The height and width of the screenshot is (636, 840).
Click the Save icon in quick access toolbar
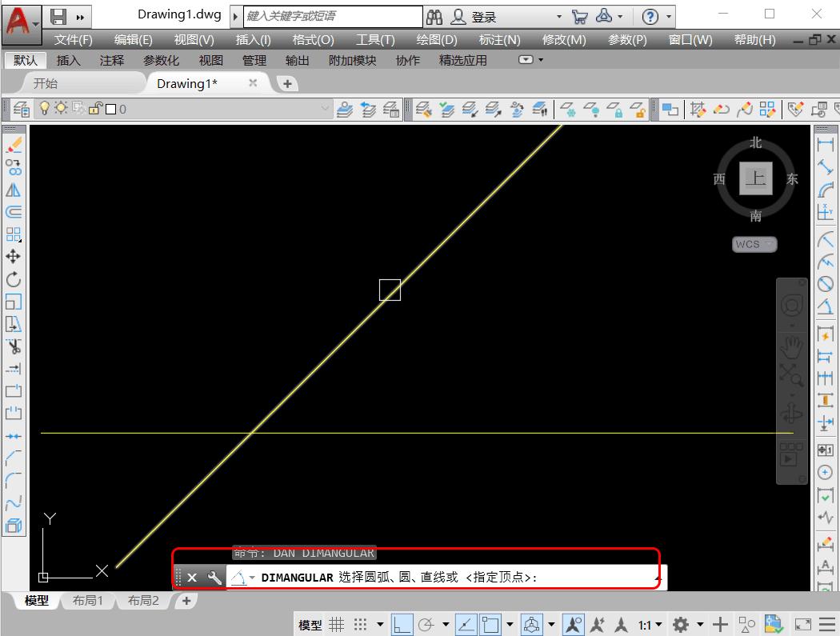[58, 16]
